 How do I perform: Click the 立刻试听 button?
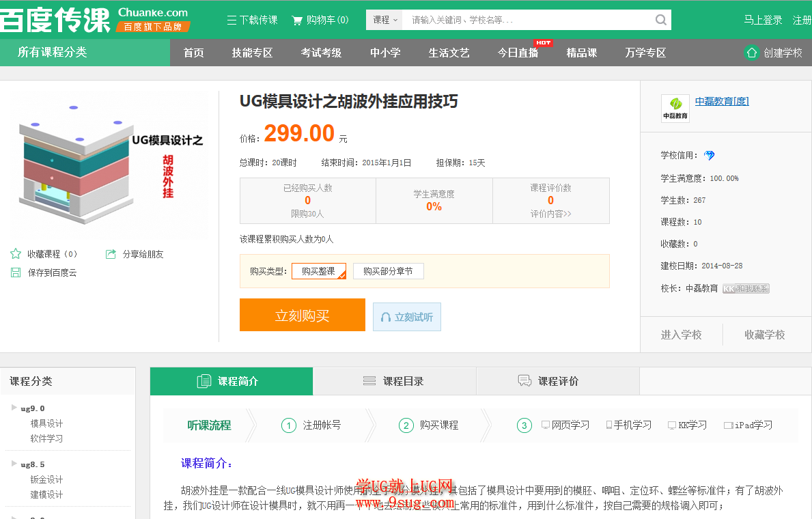(x=407, y=317)
